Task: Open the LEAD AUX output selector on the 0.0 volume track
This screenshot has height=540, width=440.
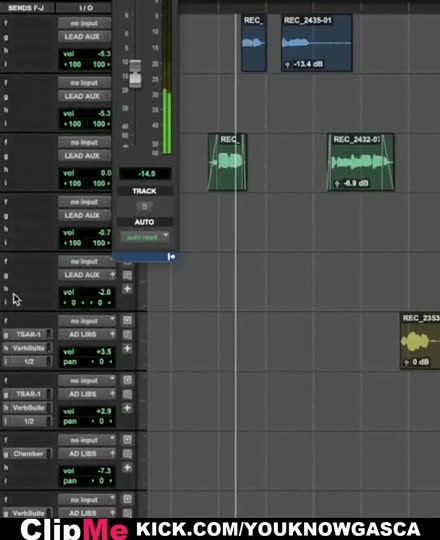Action: pos(85,156)
